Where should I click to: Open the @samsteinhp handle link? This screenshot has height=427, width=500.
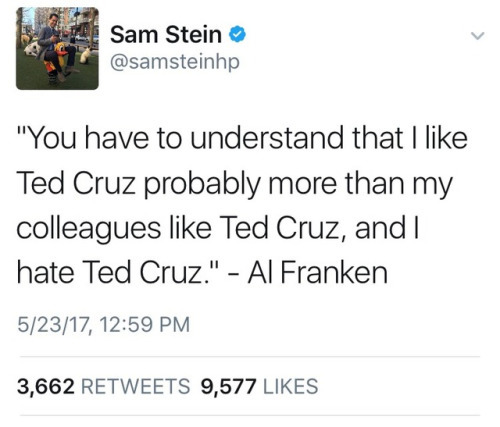point(175,62)
